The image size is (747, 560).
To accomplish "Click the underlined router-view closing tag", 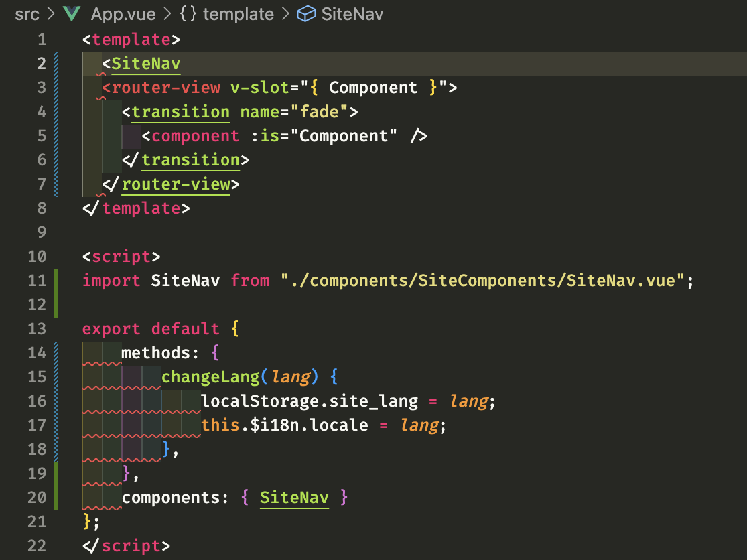I will point(176,184).
